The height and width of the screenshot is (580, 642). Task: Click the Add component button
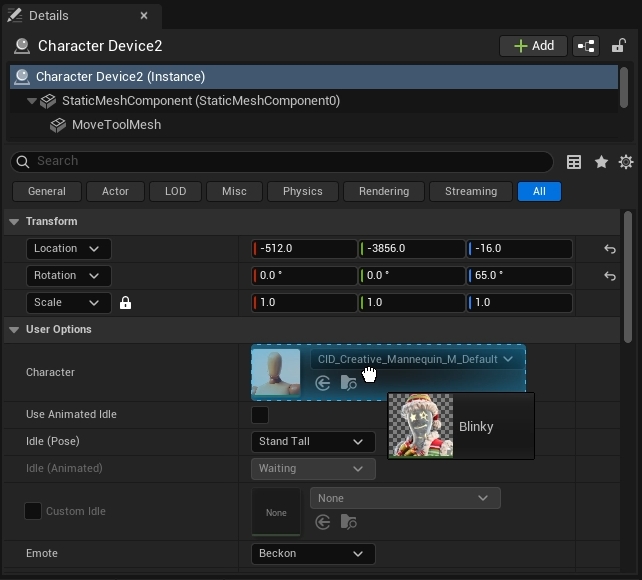[533, 46]
